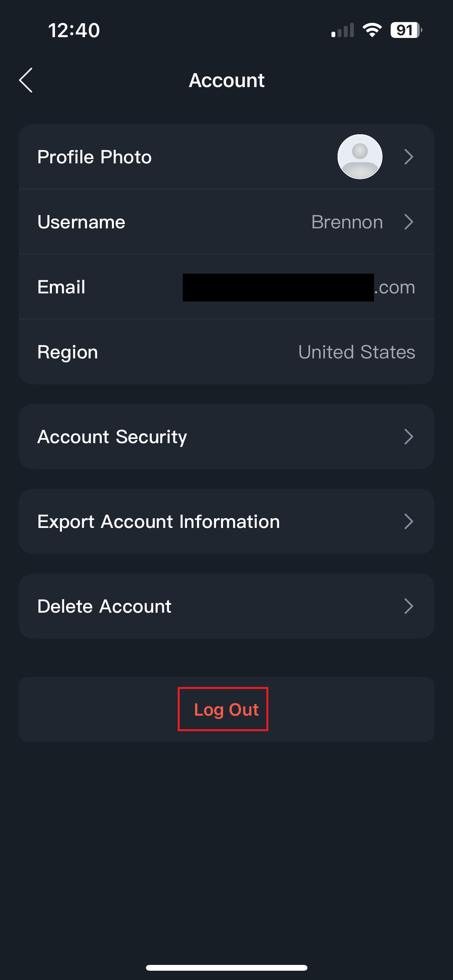The height and width of the screenshot is (980, 453).
Task: Tap the back arrow icon
Action: point(26,80)
